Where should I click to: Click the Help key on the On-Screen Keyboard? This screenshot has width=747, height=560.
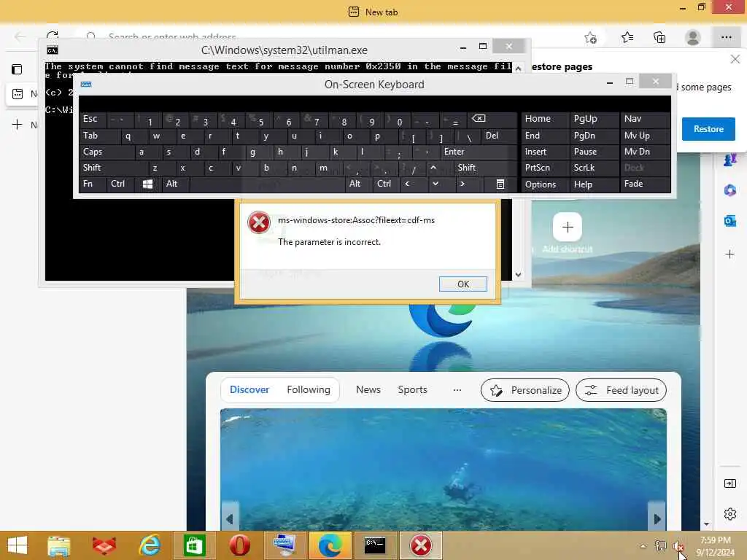coord(594,184)
